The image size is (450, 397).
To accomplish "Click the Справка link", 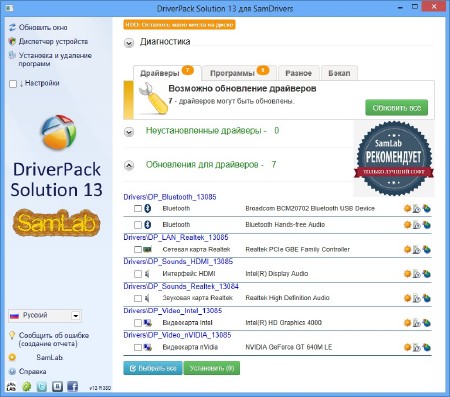I will point(32,371).
